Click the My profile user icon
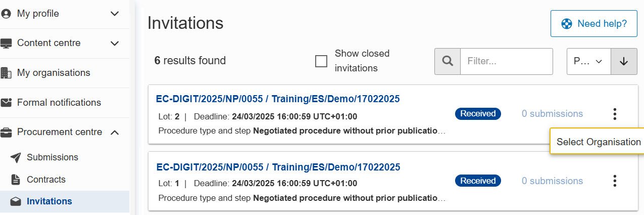644x215 pixels. tap(6, 14)
